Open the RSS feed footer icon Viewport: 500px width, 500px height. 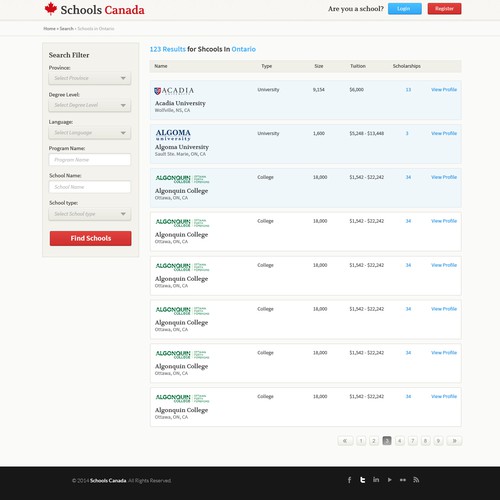(416, 480)
